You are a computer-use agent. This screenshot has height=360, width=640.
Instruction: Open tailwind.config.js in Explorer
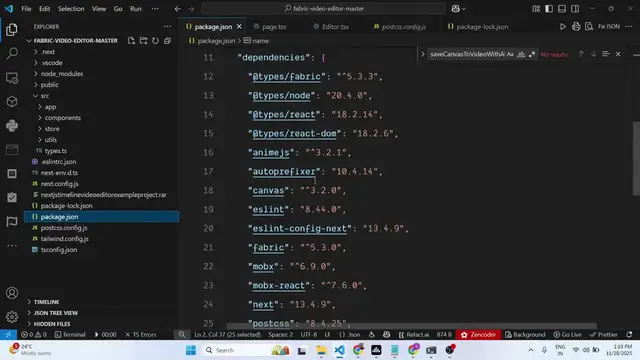pos(64,239)
